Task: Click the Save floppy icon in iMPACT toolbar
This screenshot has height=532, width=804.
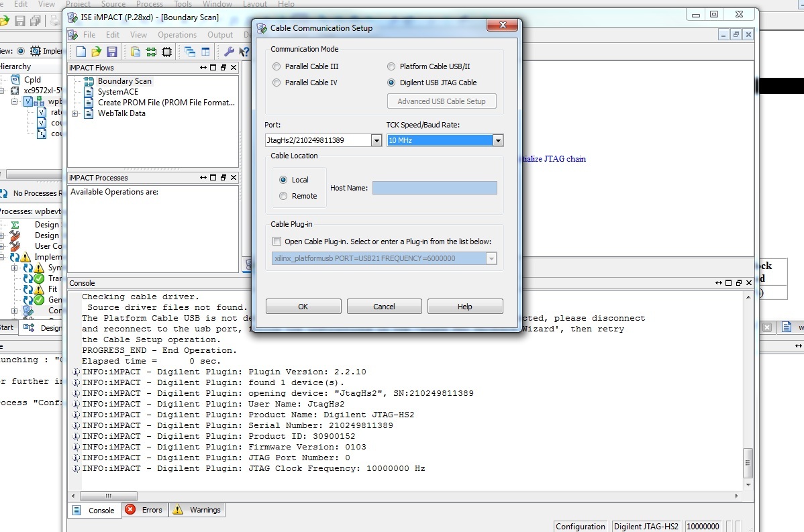Action: (112, 51)
